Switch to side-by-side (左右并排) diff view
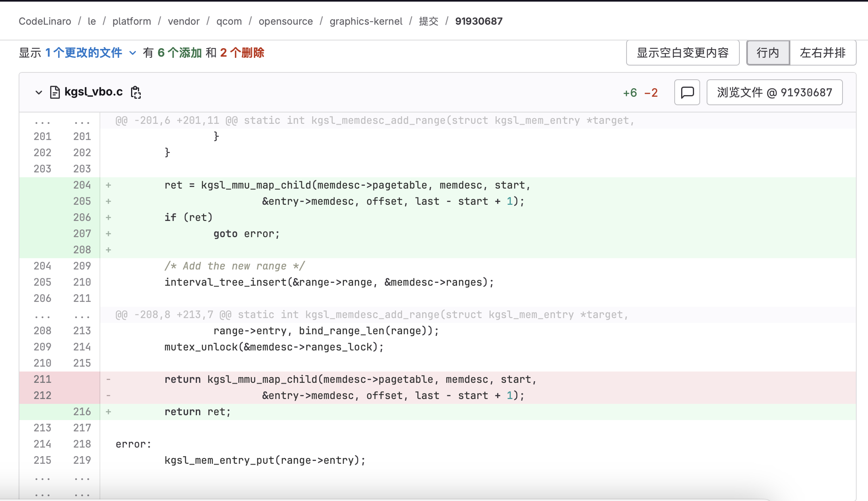Image resolution: width=868 pixels, height=501 pixels. (823, 53)
